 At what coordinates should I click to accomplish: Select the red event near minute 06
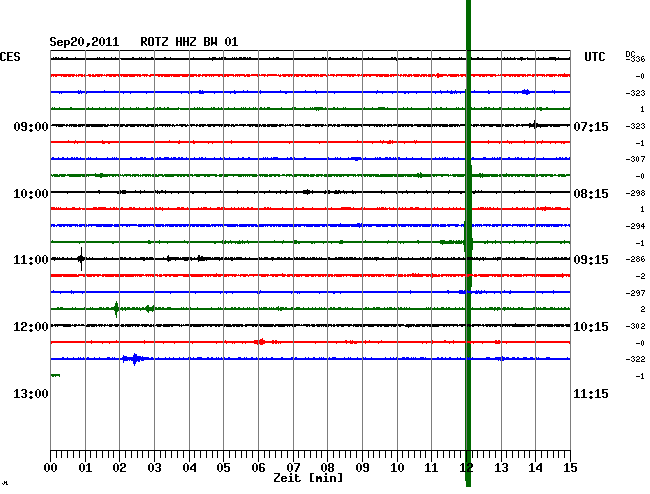[260, 342]
